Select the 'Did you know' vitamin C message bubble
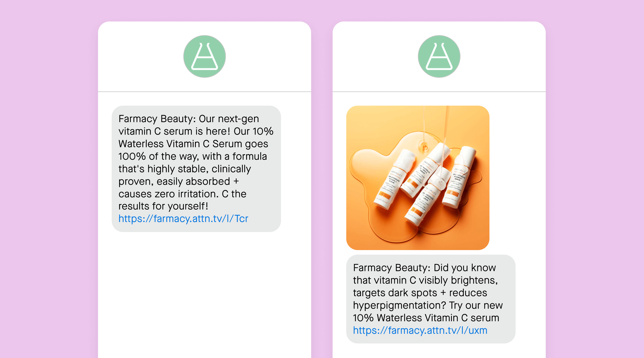The width and height of the screenshot is (644, 358). coord(431,299)
